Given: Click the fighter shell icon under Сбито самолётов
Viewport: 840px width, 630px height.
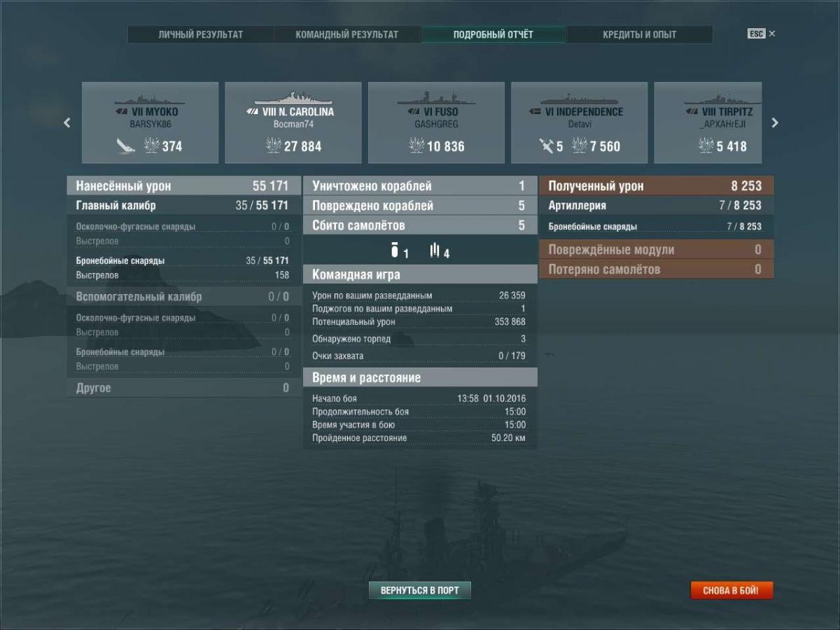Looking at the screenshot, I should pyautogui.click(x=395, y=251).
